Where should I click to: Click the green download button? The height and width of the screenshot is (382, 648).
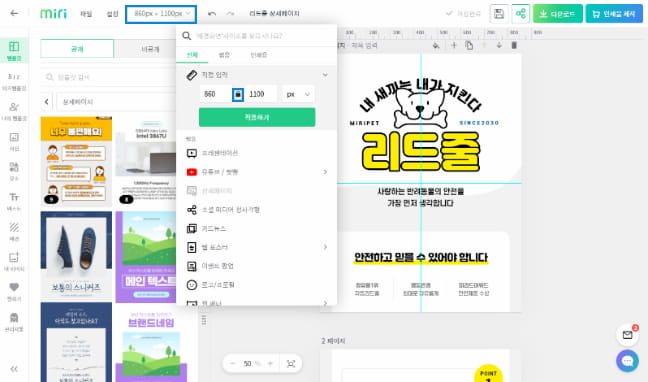[x=557, y=14]
